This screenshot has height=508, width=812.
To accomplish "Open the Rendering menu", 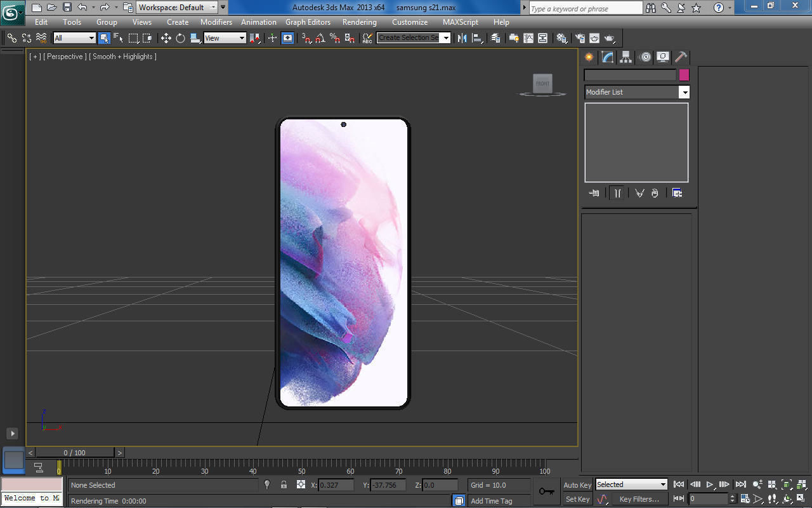I will [x=360, y=22].
